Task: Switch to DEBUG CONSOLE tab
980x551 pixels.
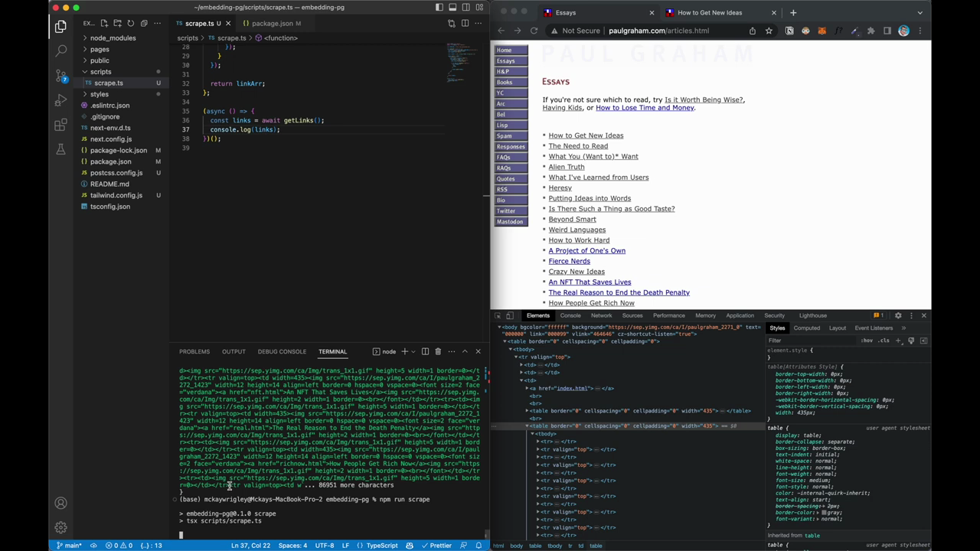Action: (x=282, y=351)
